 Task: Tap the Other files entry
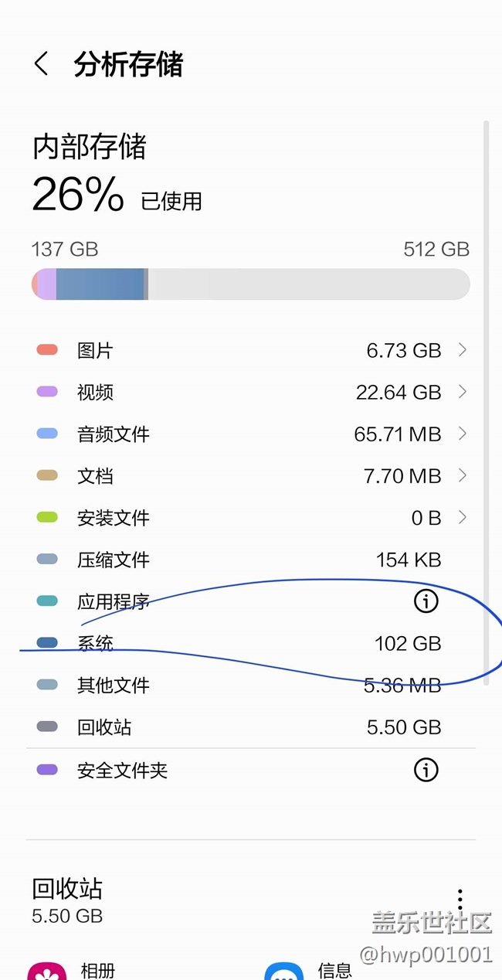pyautogui.click(x=247, y=686)
